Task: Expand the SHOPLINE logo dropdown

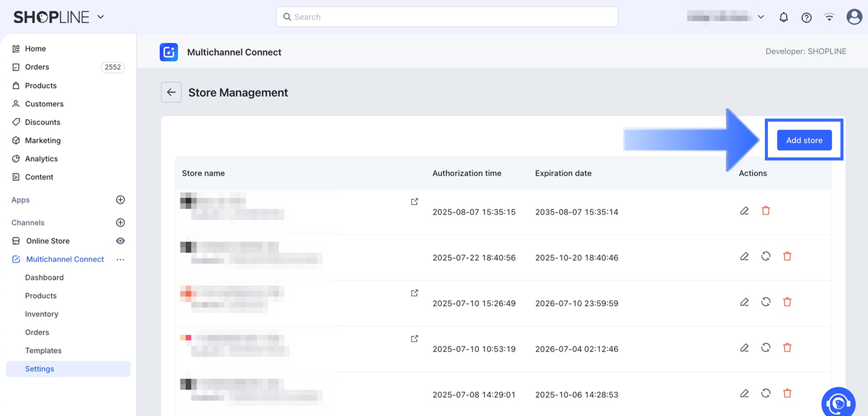Action: (101, 17)
